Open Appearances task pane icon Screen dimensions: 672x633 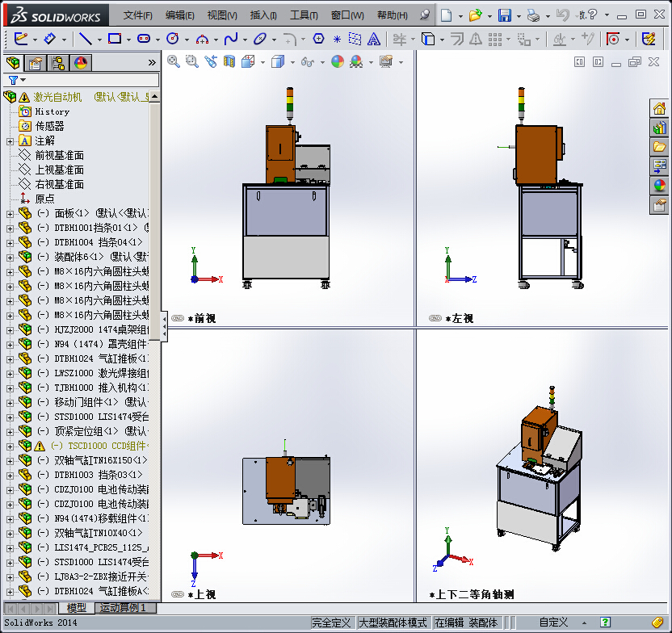tap(660, 186)
